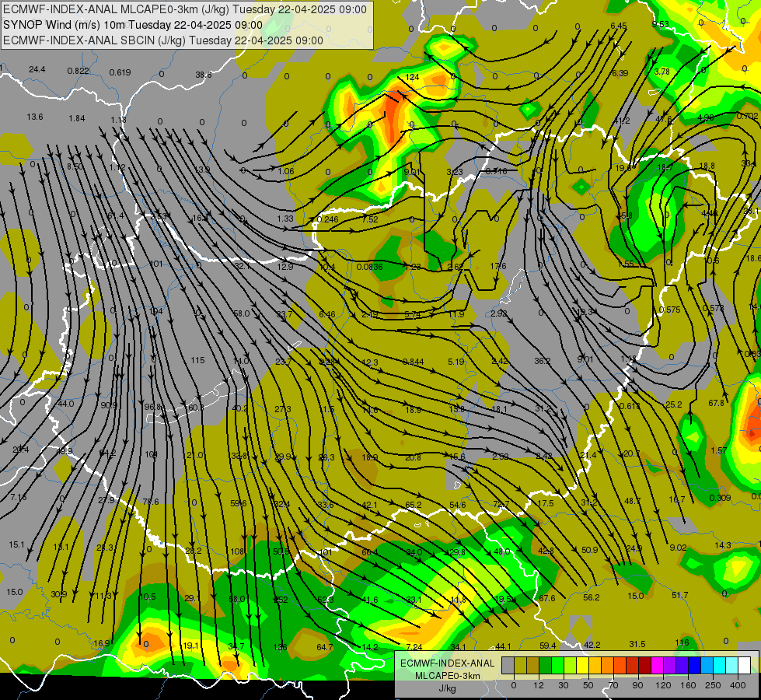Image resolution: width=761 pixels, height=700 pixels.
Task: Click the legend scale label 12
Action: click(538, 685)
